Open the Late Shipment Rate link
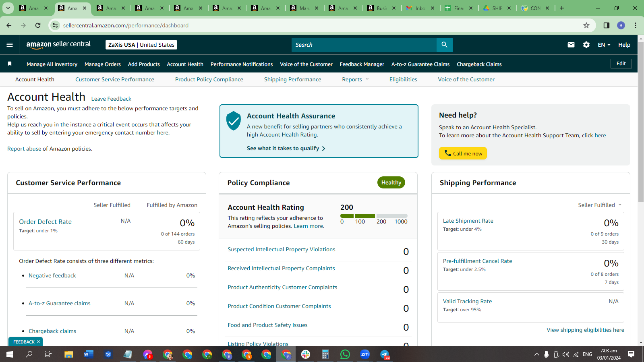 (x=468, y=221)
